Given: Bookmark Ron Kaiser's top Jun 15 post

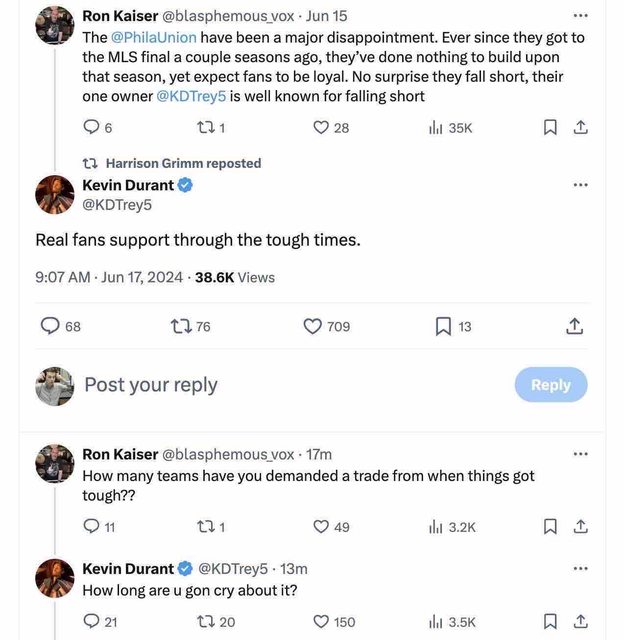Looking at the screenshot, I should (549, 127).
